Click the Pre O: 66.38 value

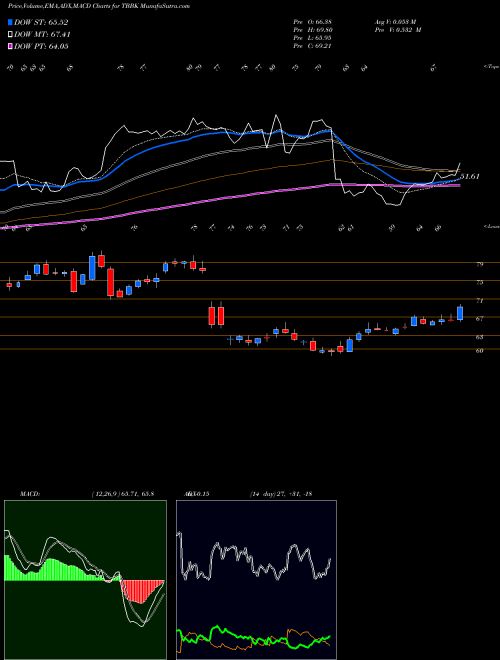click(312, 22)
